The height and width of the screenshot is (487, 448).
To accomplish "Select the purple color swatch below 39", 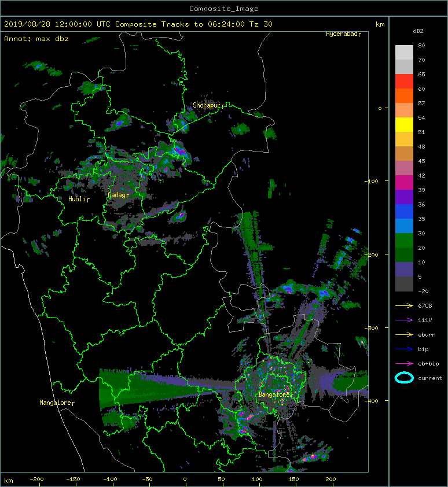I will [x=404, y=197].
